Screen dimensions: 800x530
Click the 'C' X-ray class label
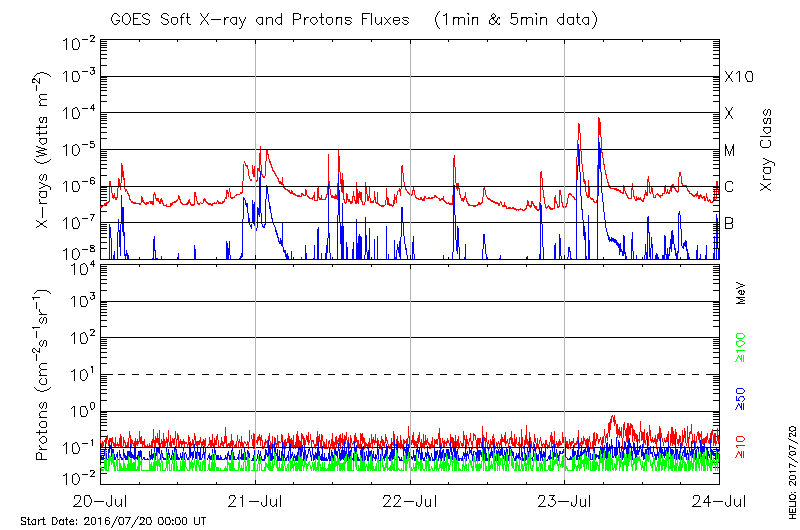(x=729, y=186)
